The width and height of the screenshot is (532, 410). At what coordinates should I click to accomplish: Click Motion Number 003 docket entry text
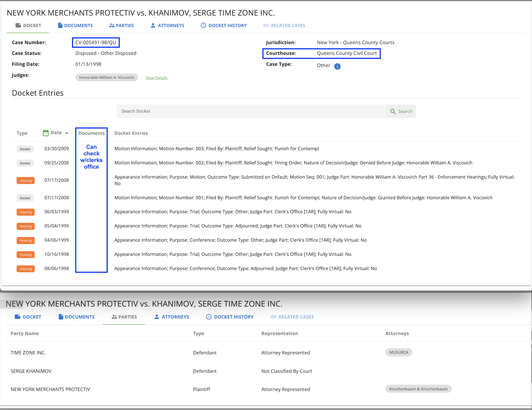(217, 148)
